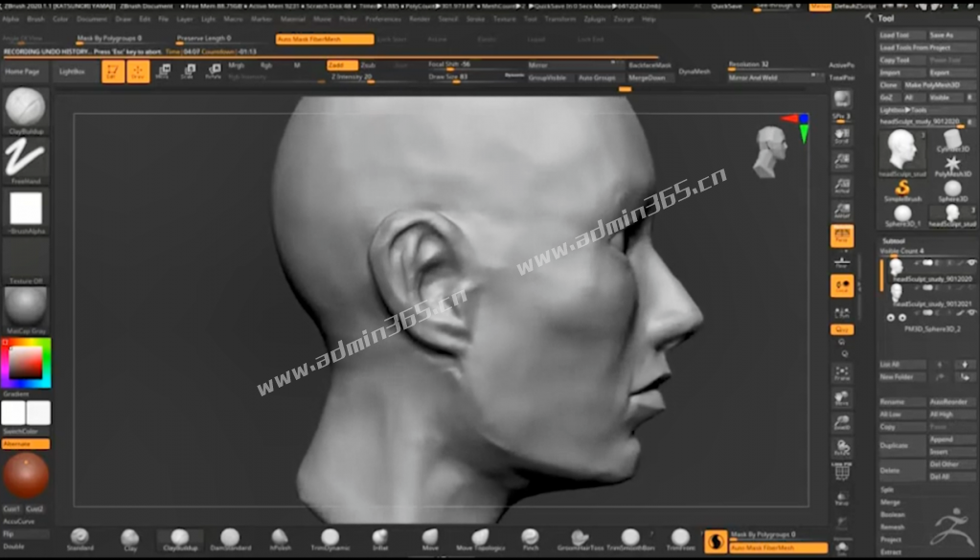
Task: Open the Document menu
Action: click(91, 19)
